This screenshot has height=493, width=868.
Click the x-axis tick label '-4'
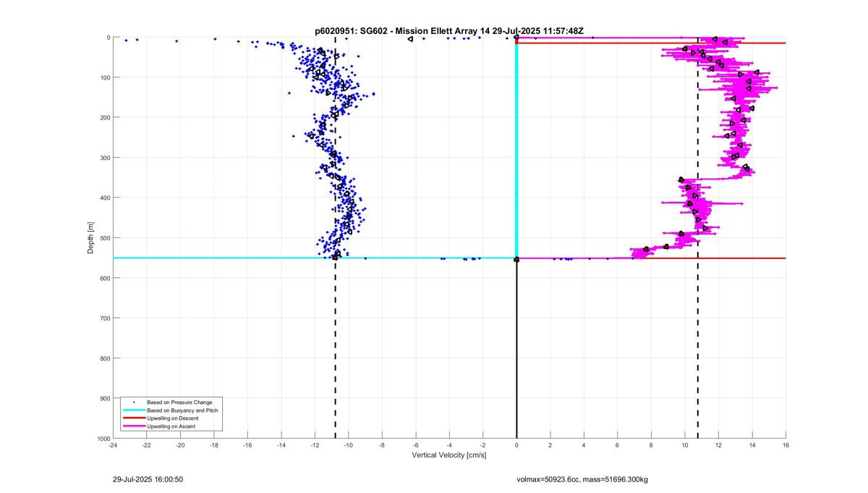tap(449, 446)
